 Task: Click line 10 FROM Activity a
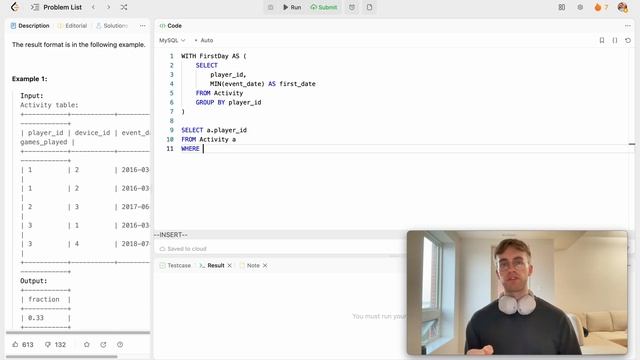pos(208,140)
